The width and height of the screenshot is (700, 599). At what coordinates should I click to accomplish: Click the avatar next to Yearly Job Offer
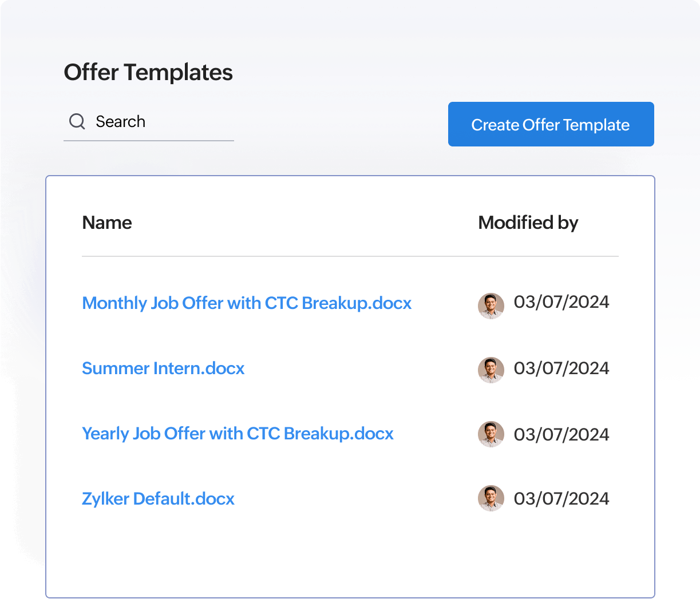point(491,434)
